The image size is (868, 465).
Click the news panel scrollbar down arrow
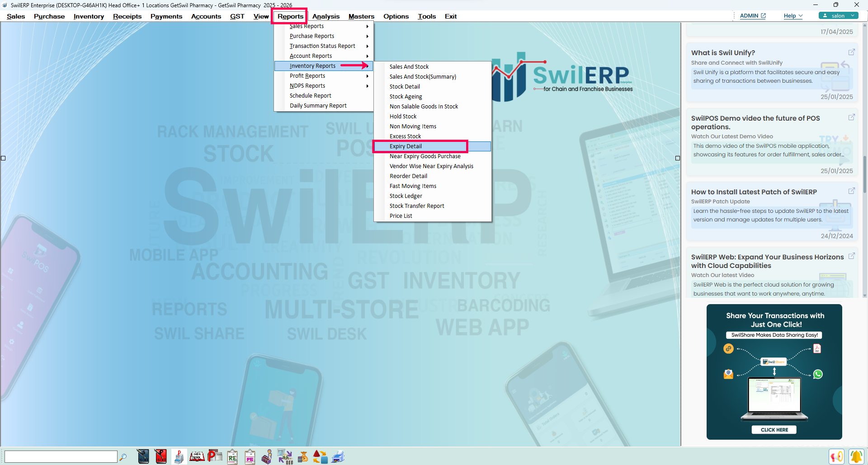click(865, 296)
